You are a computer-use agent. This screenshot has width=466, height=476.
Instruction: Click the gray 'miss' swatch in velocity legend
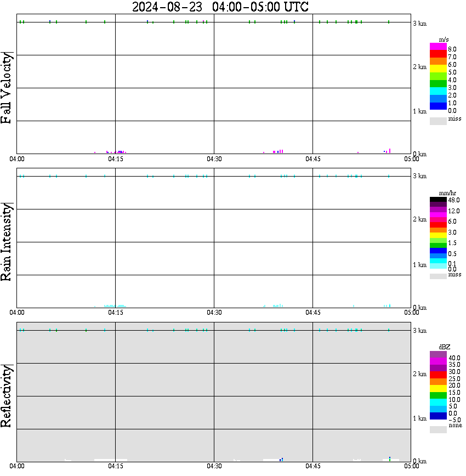[x=438, y=121]
